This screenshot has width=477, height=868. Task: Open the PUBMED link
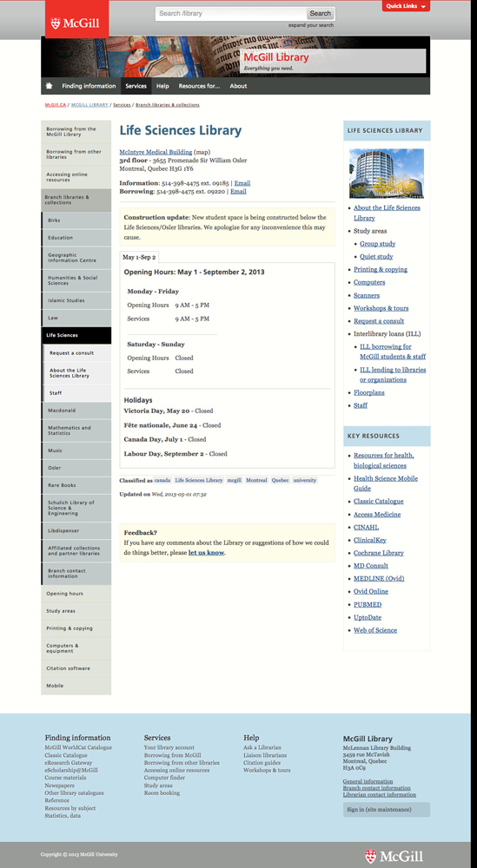click(368, 604)
